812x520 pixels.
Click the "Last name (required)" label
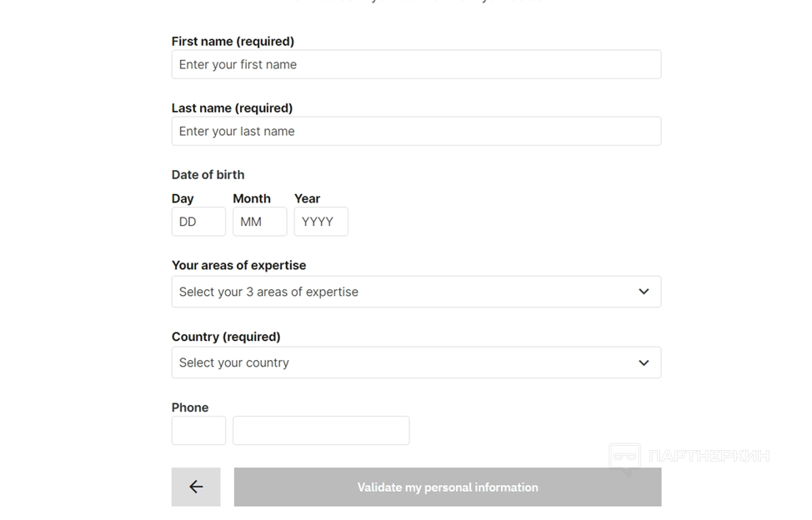point(232,107)
